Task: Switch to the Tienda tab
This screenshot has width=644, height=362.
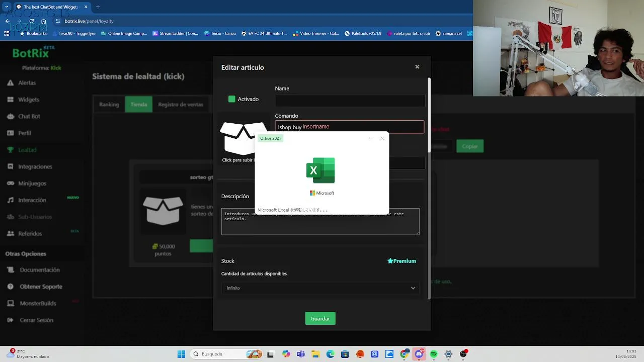Action: [138, 104]
